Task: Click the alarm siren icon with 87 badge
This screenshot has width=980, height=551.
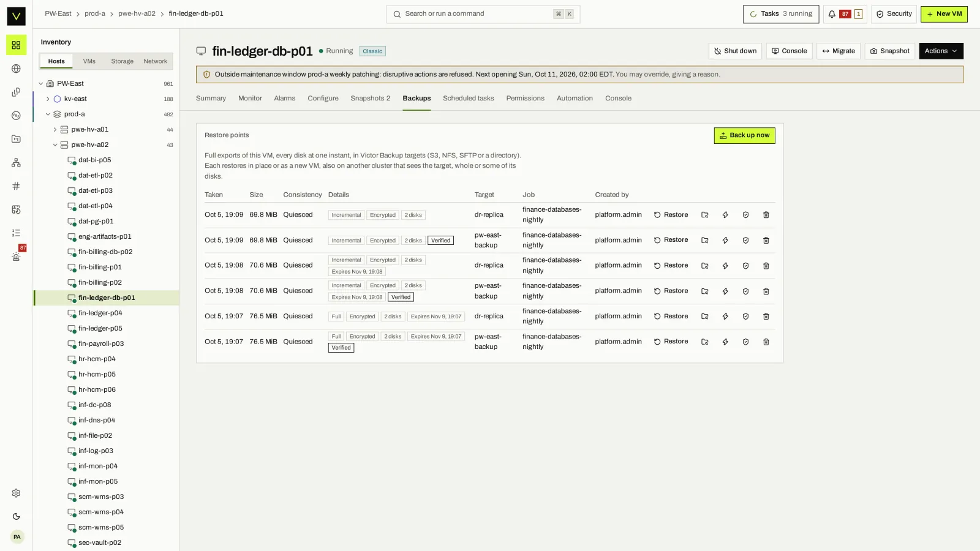Action: (16, 257)
